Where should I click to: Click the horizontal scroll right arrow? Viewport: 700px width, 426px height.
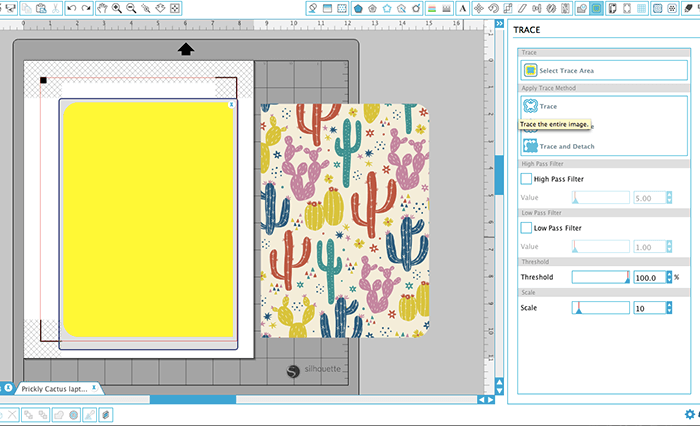(491, 400)
